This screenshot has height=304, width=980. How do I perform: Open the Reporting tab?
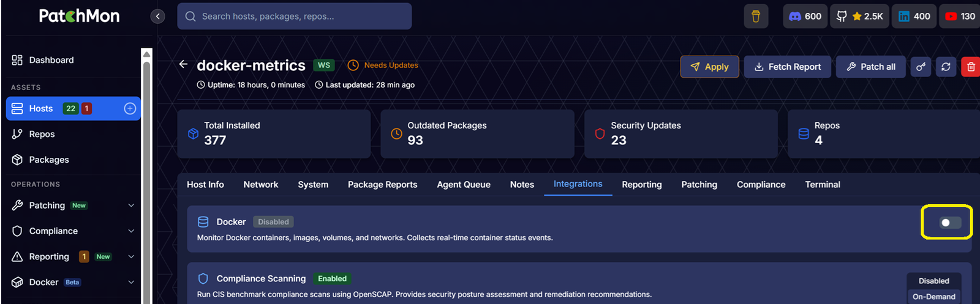click(x=642, y=185)
